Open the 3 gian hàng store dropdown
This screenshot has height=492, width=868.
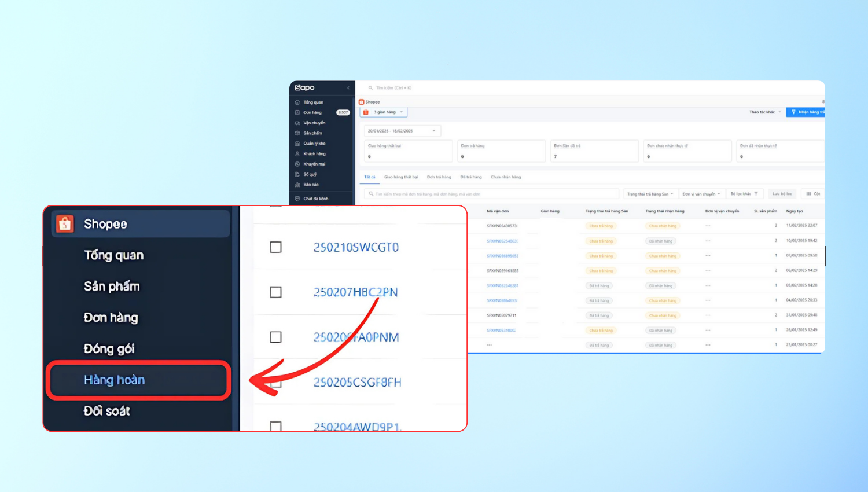pyautogui.click(x=384, y=112)
